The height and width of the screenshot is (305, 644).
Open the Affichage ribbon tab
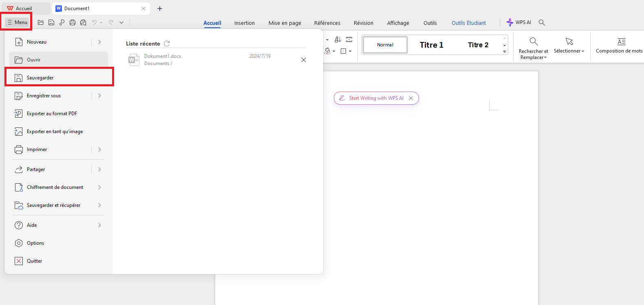pyautogui.click(x=398, y=23)
